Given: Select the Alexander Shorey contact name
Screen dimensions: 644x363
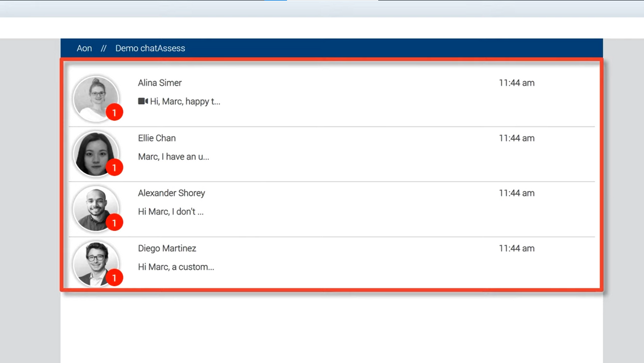Looking at the screenshot, I should point(171,193).
